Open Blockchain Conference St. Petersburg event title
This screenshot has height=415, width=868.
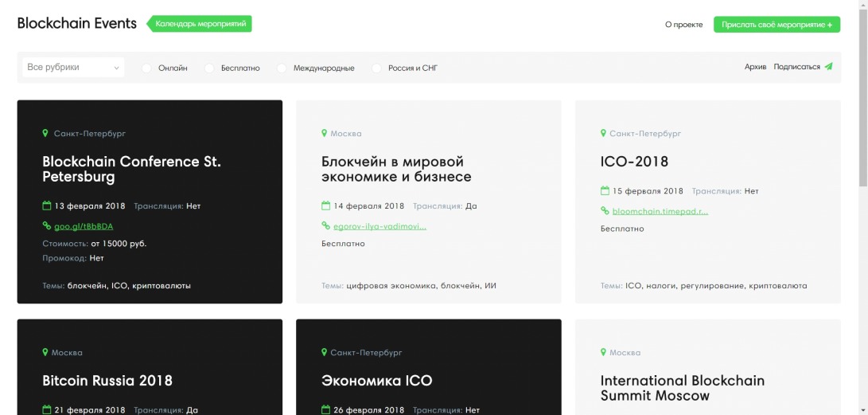point(132,169)
